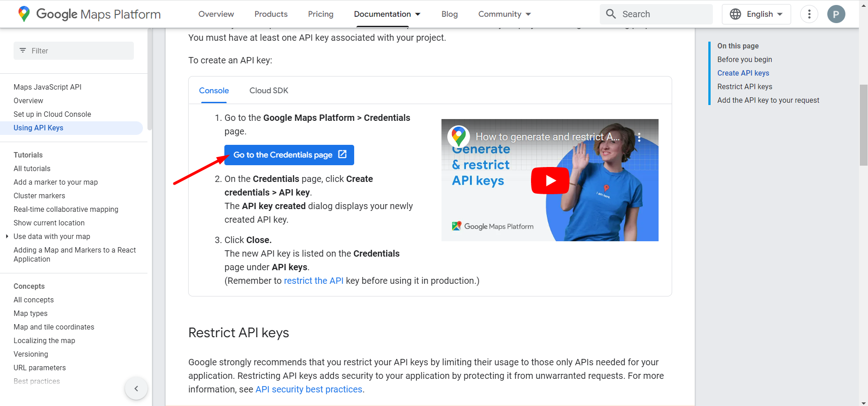
Task: Click the Google Maps Platform logo
Action: click(89, 14)
